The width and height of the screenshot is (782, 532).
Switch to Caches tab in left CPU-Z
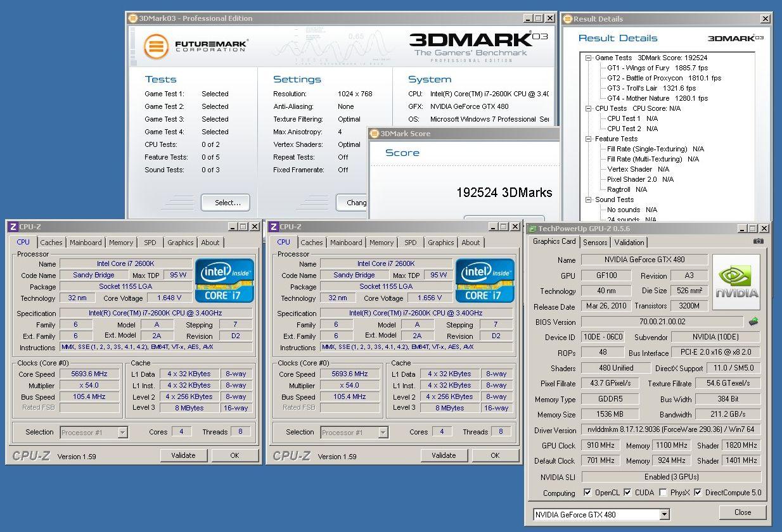(51, 243)
